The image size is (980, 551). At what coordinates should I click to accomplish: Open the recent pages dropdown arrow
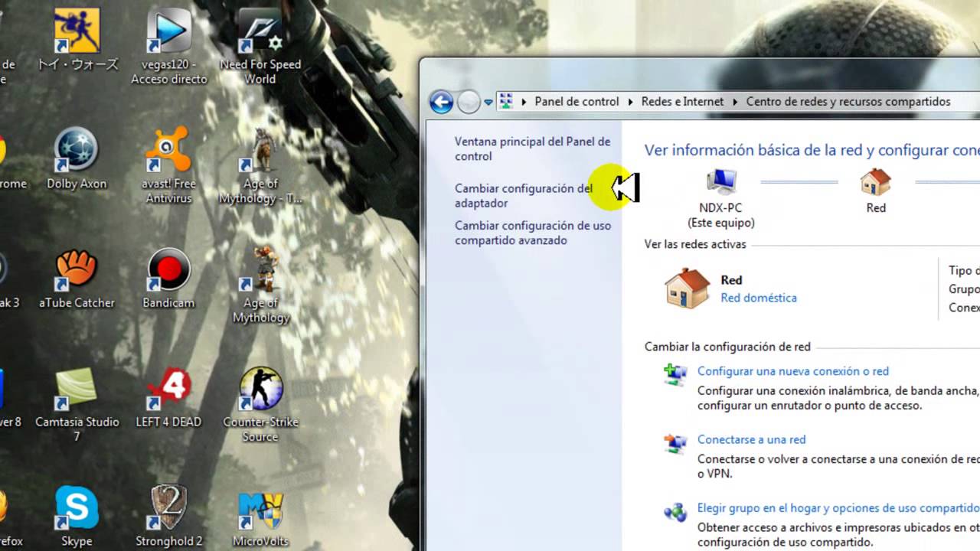pos(488,102)
